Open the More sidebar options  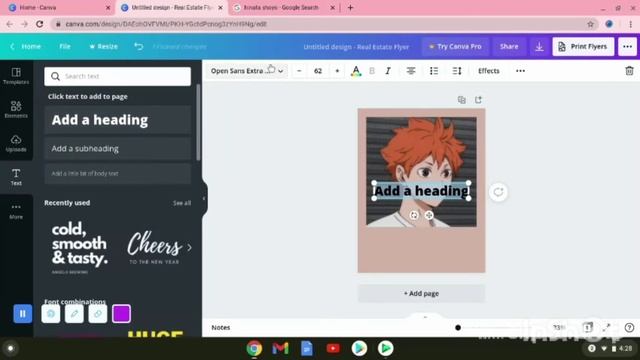16,211
